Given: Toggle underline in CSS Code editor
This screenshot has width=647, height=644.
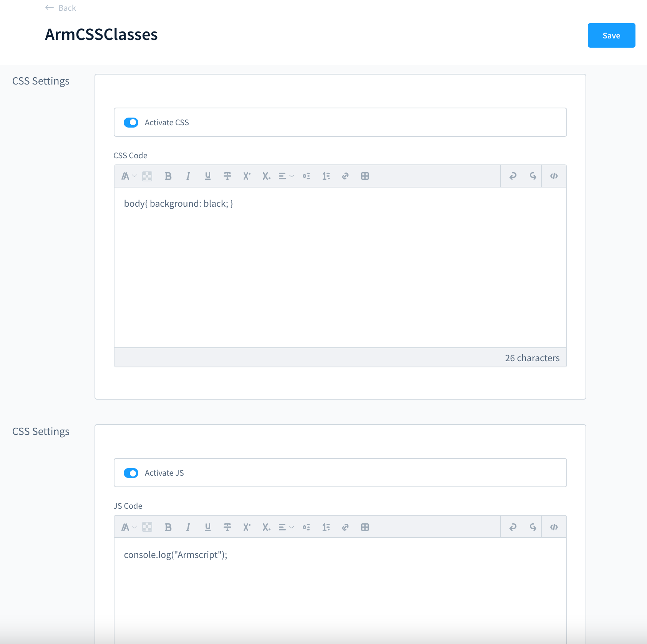Looking at the screenshot, I should coord(208,176).
